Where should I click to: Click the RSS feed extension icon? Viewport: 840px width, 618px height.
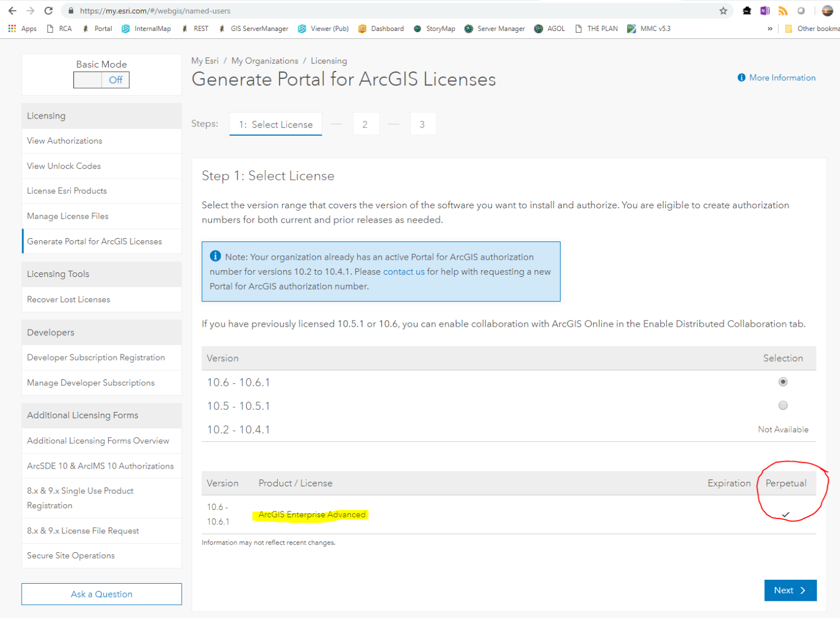tap(783, 11)
